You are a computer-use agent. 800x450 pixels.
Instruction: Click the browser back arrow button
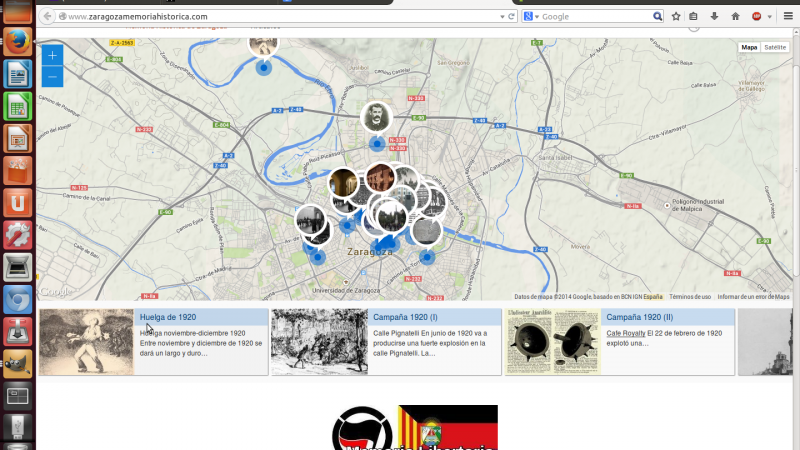48,17
